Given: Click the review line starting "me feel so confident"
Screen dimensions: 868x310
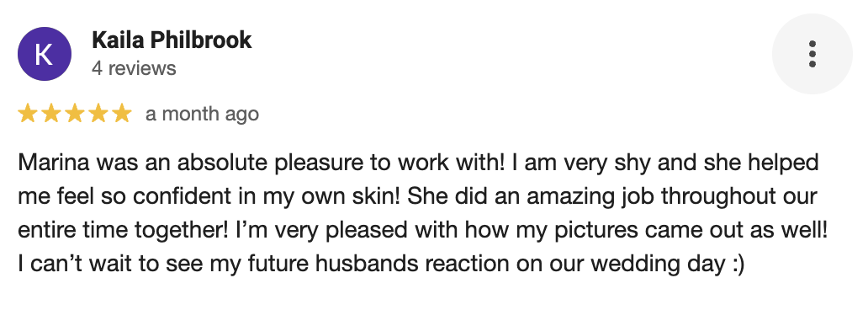Looking at the screenshot, I should click(417, 196).
